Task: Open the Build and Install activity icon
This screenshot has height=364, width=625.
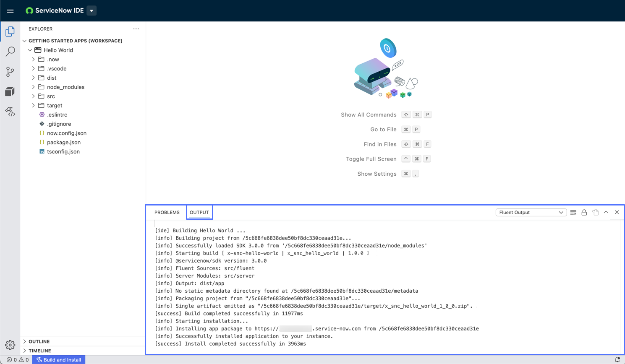Action: (10, 112)
